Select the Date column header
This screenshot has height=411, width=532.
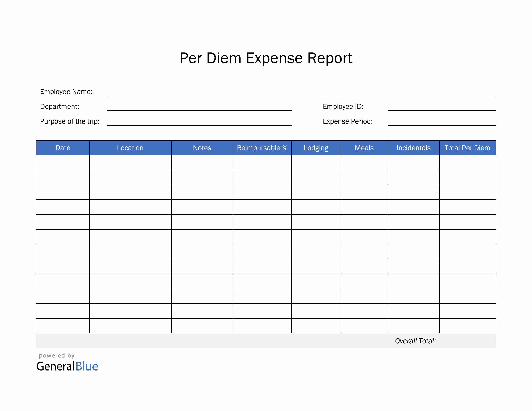63,148
